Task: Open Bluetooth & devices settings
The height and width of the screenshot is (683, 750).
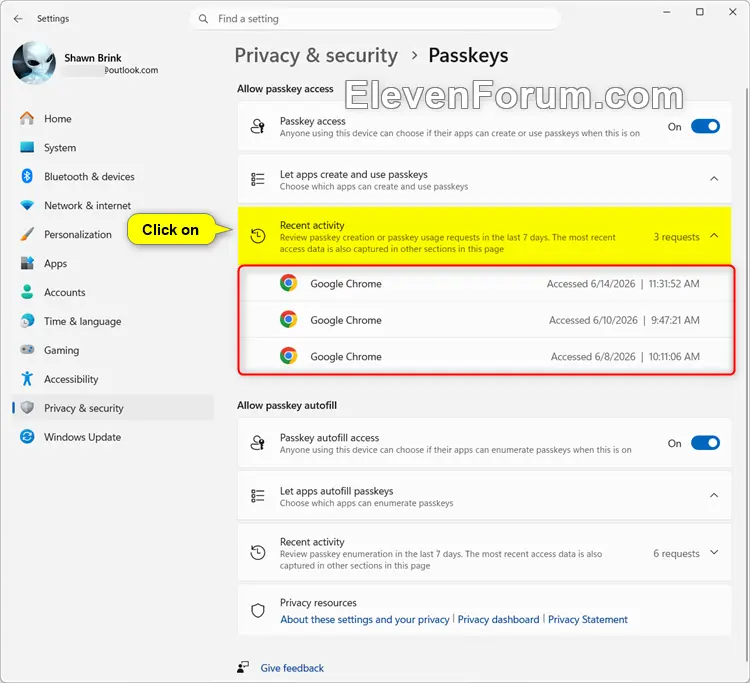Action: [x=113, y=176]
